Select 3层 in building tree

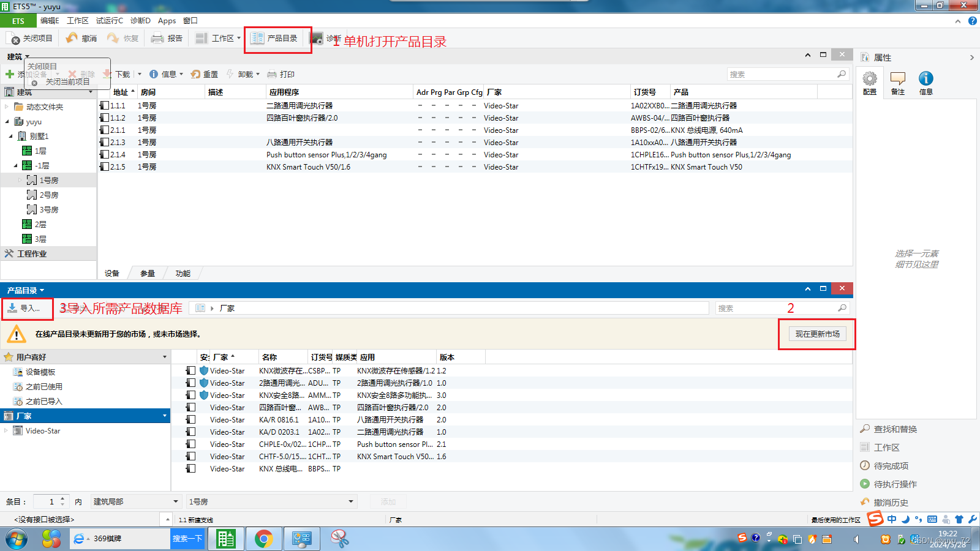[x=40, y=239]
